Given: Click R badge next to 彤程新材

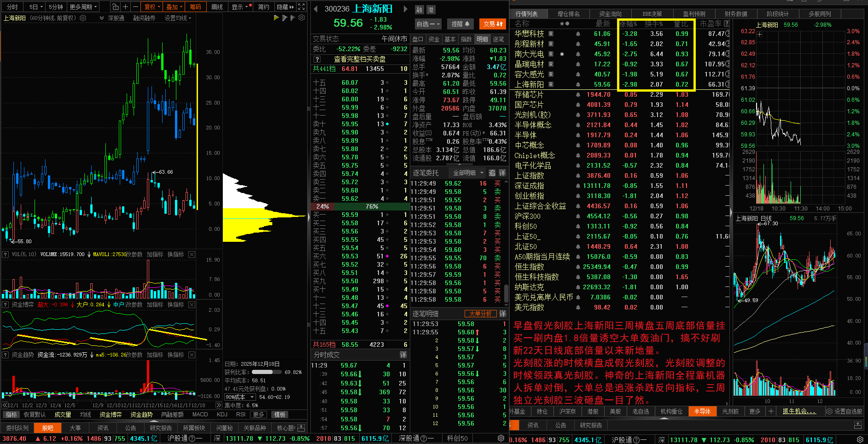Looking at the screenshot, I should pos(551,44).
